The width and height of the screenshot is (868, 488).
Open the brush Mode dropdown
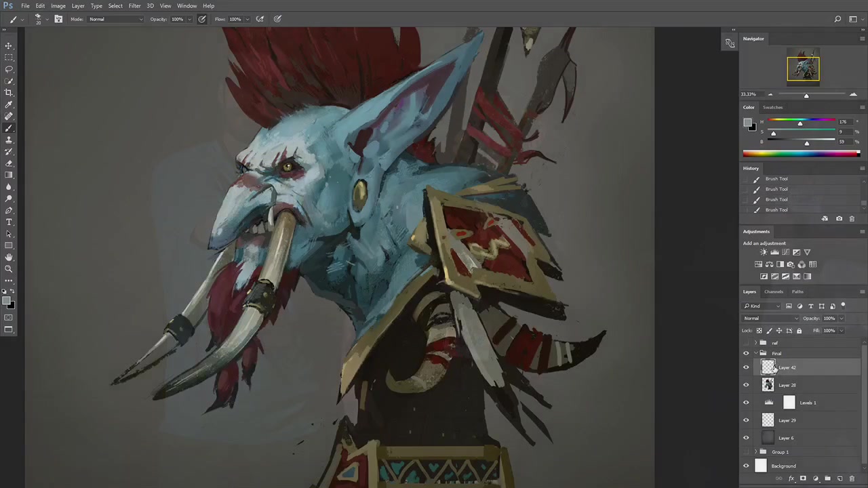(x=116, y=19)
